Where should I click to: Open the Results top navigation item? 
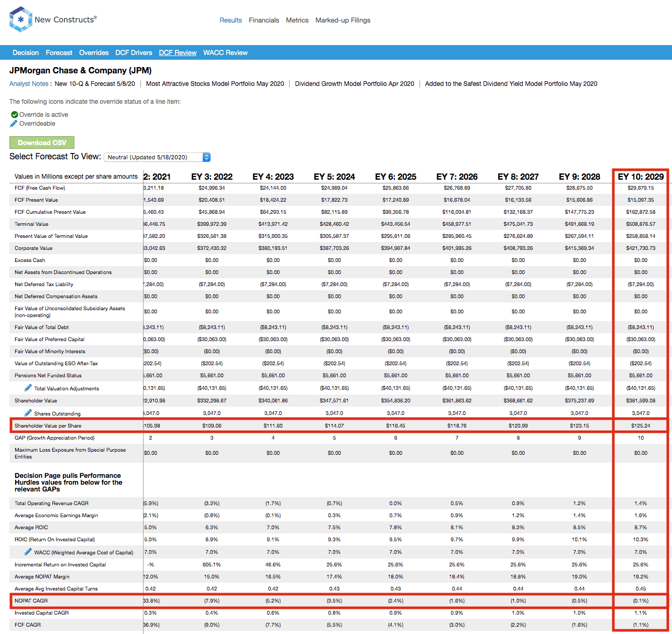(230, 20)
